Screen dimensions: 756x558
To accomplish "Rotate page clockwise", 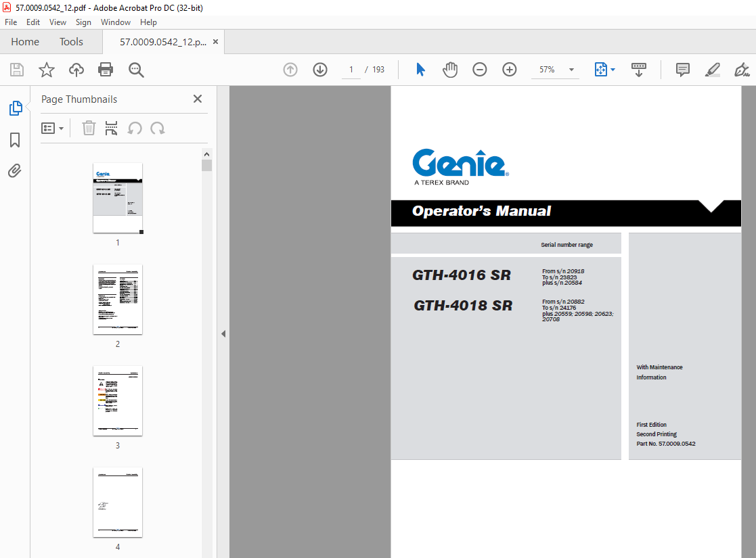I will point(158,129).
